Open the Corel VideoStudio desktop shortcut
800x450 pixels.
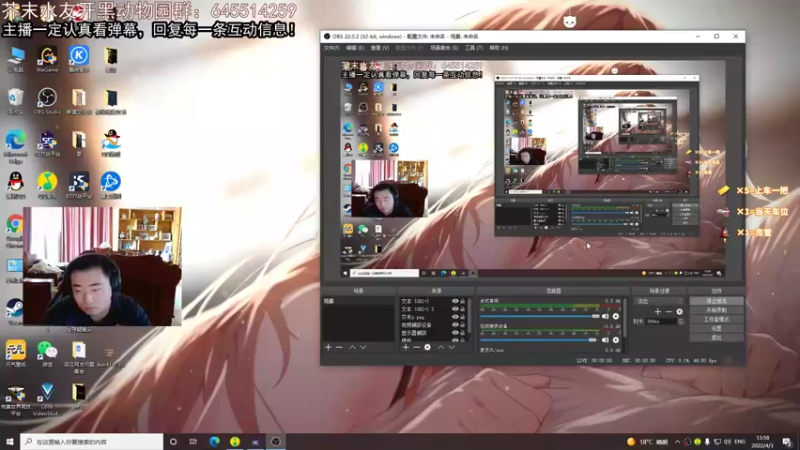tap(47, 399)
